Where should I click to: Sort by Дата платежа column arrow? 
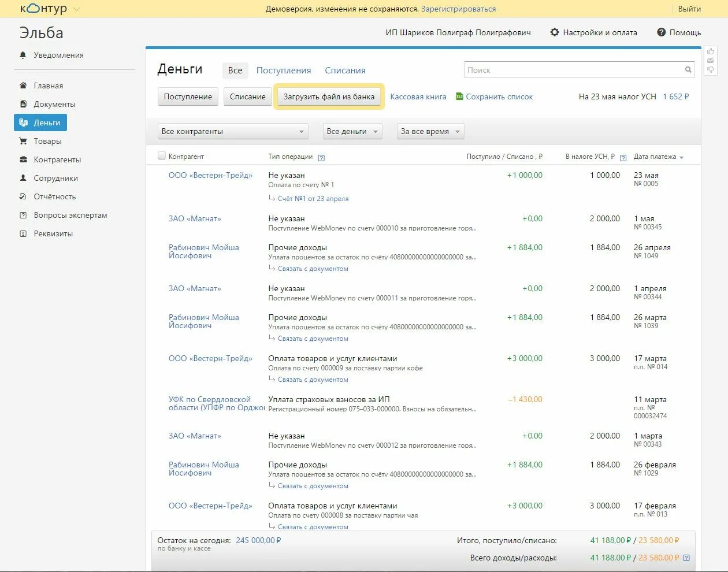click(681, 157)
